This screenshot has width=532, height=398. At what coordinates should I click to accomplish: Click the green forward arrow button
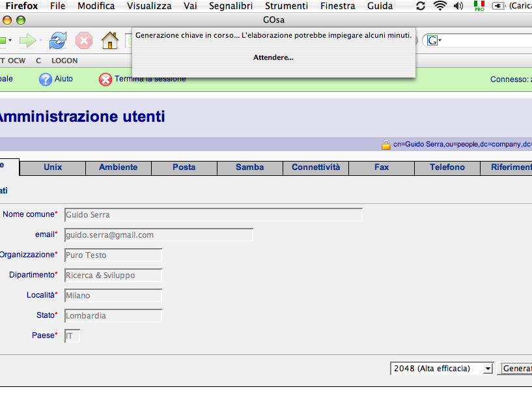click(27, 41)
